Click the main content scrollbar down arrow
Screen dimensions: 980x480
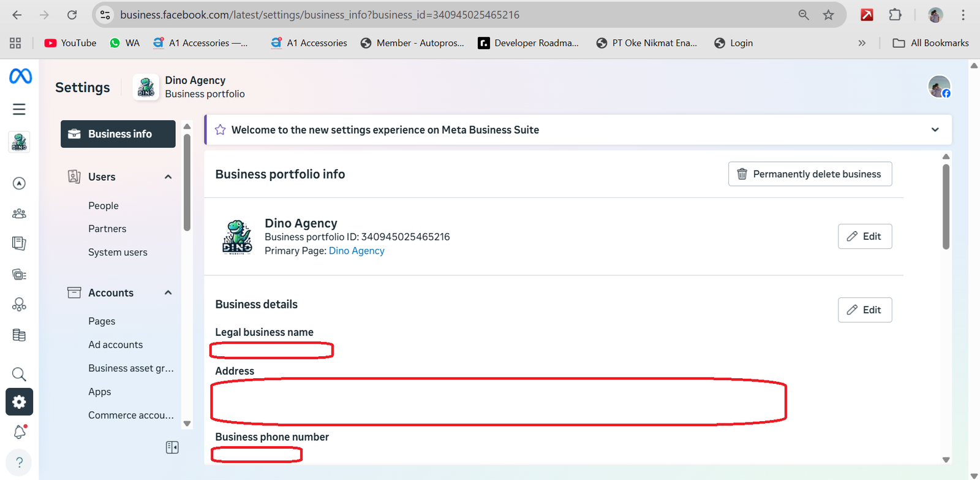[946, 460]
